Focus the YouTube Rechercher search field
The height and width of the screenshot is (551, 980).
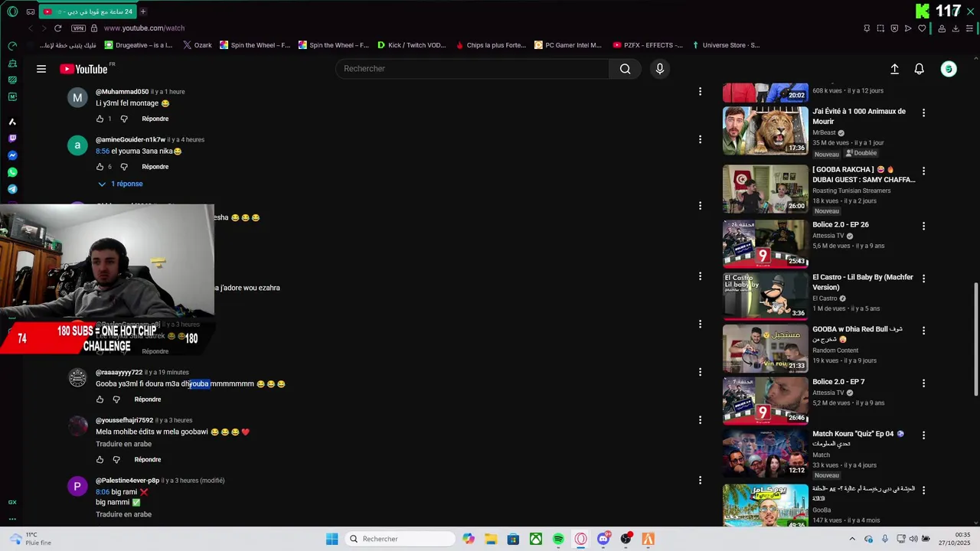click(472, 69)
